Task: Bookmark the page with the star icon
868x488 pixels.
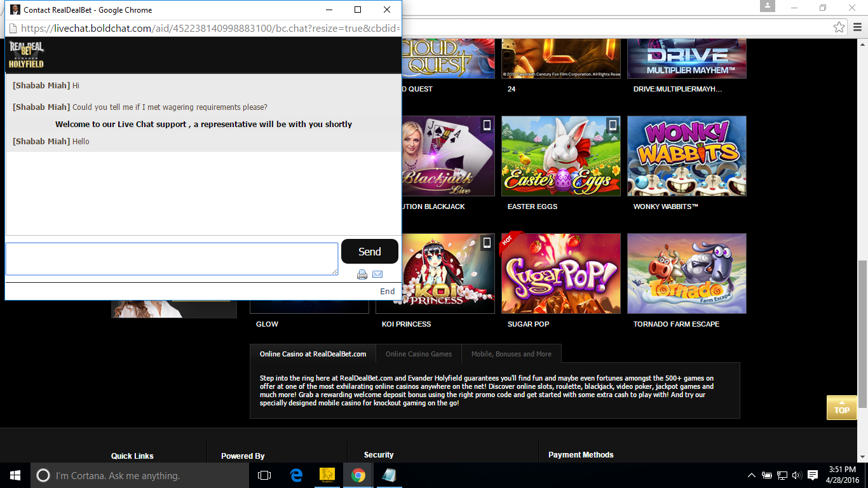Action: coord(839,27)
